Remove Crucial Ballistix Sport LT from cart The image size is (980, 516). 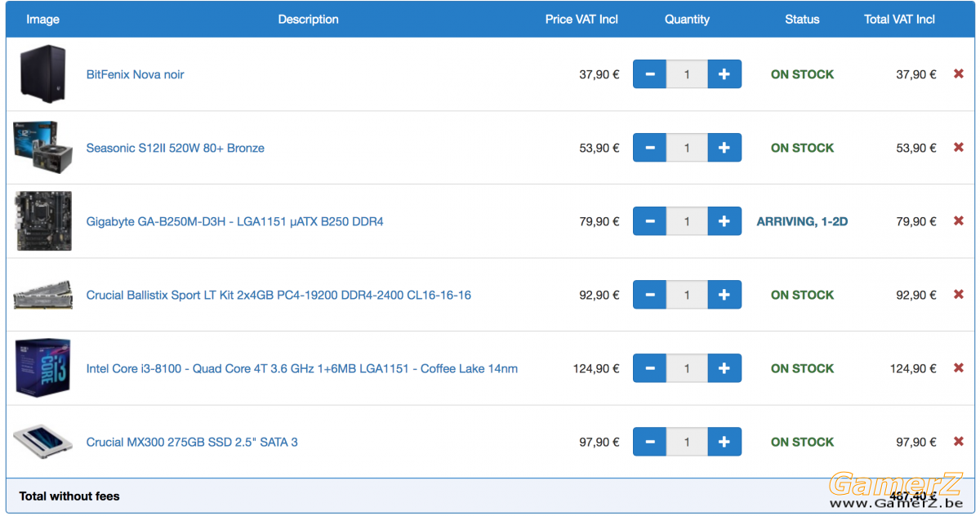coord(959,295)
